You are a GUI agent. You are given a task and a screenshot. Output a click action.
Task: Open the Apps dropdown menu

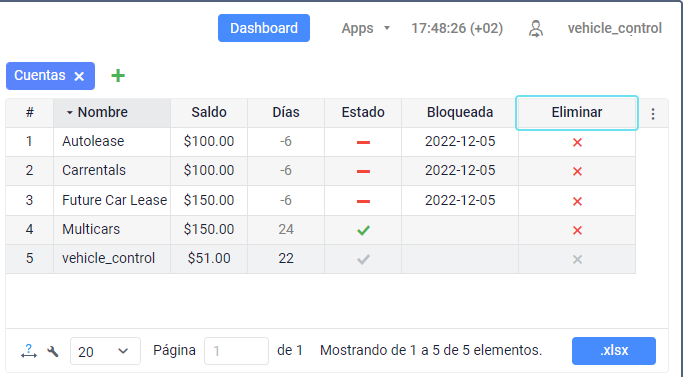point(365,28)
